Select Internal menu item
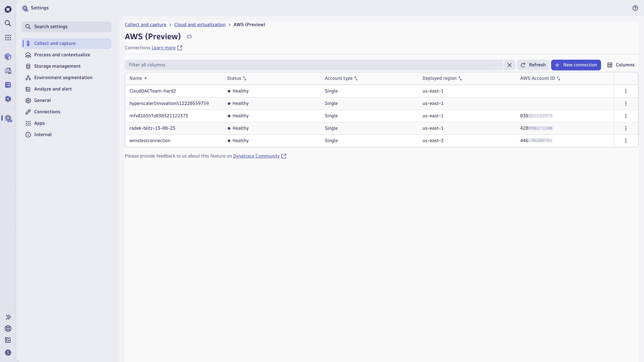Image resolution: width=644 pixels, height=362 pixels. click(x=66, y=134)
